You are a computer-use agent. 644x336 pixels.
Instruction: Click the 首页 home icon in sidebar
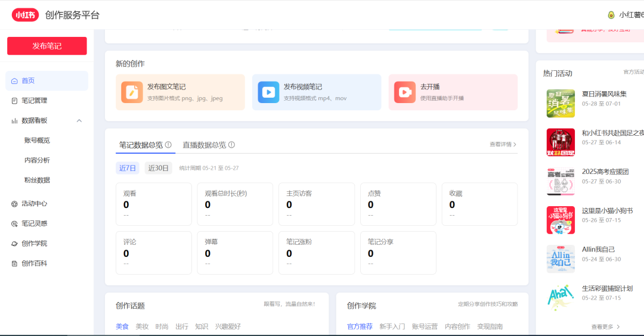coord(14,81)
